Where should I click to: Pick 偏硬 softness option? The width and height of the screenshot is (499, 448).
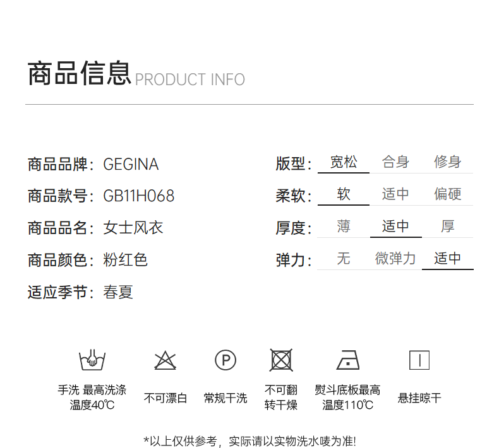(x=447, y=194)
